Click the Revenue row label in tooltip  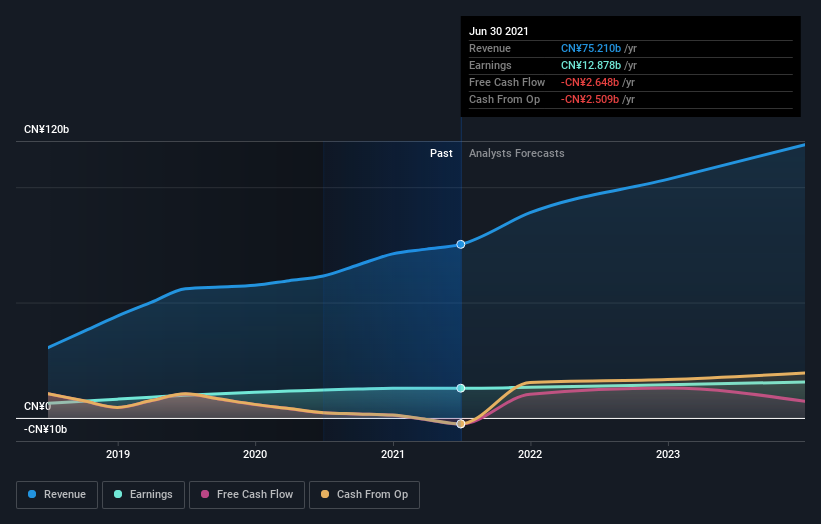pos(490,48)
